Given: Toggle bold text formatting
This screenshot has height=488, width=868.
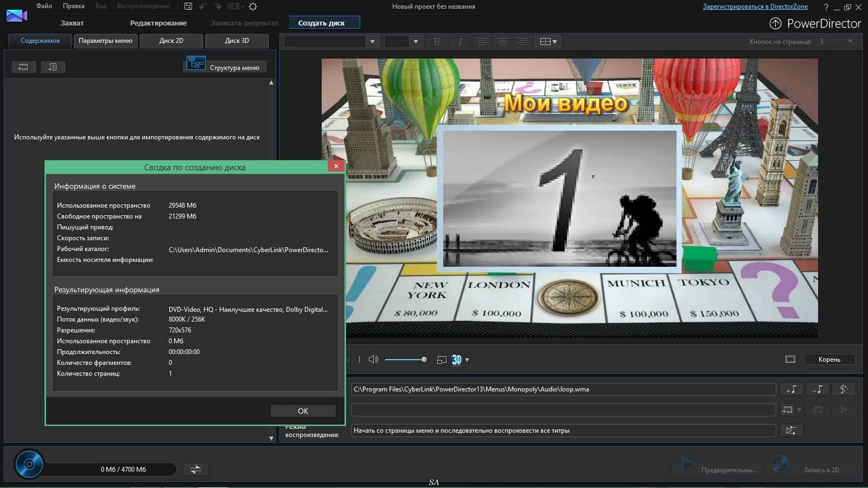Looking at the screenshot, I should point(437,41).
